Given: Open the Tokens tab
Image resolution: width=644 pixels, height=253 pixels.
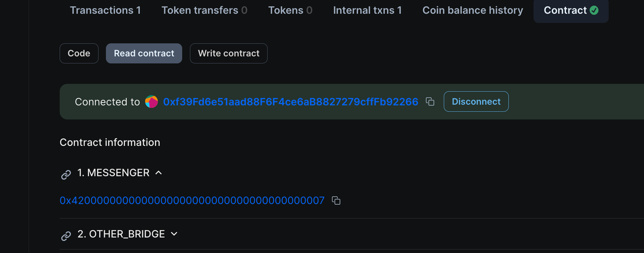Looking at the screenshot, I should (290, 10).
